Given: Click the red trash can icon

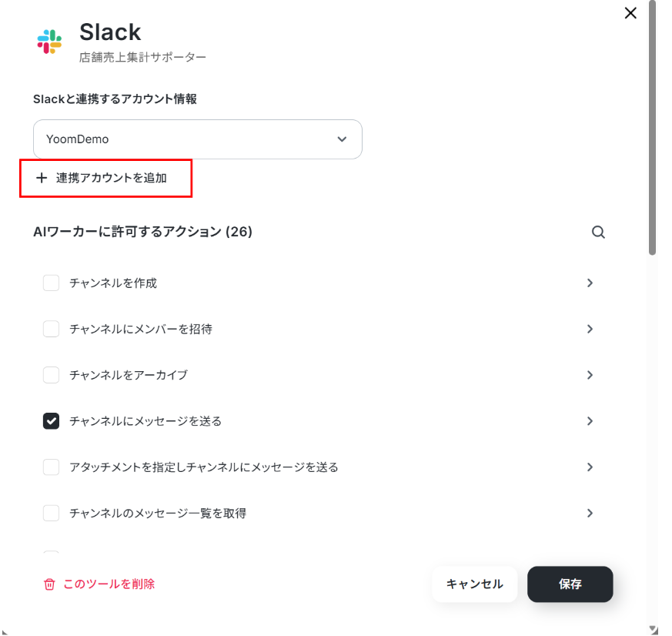Looking at the screenshot, I should (x=49, y=584).
